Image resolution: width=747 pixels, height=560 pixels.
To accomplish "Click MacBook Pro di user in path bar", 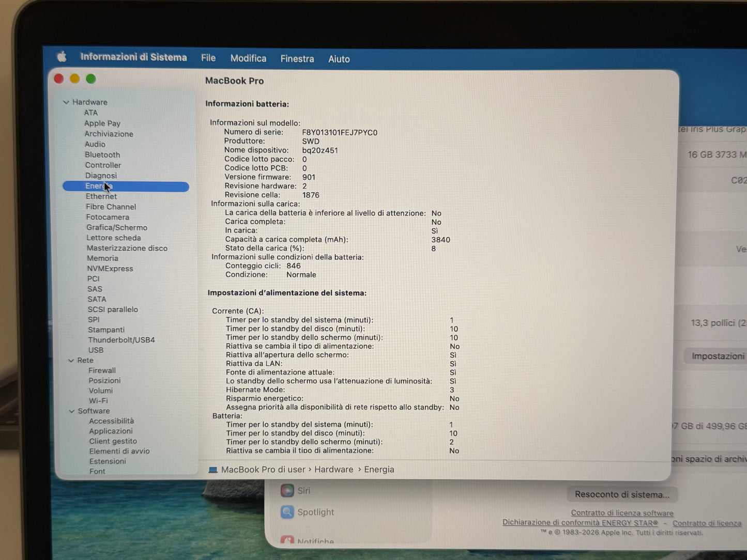I will click(x=263, y=470).
